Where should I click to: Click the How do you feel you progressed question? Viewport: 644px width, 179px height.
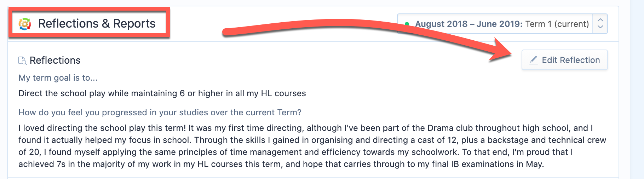(160, 112)
